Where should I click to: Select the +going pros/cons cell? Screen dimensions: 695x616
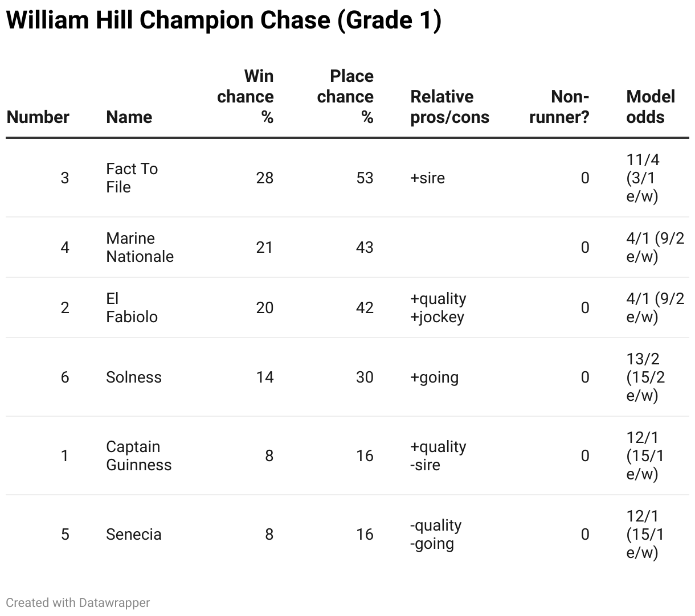pyautogui.click(x=434, y=377)
